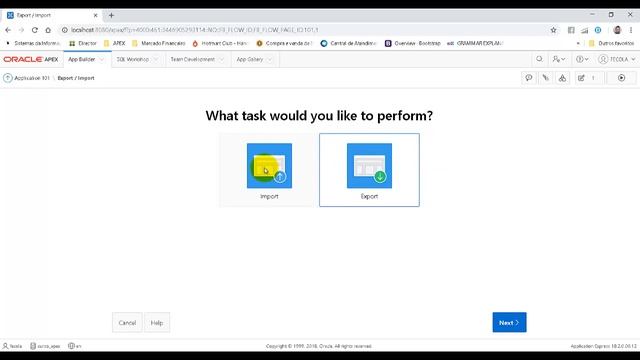Open the developer comments icon
The image size is (640, 360).
pyautogui.click(x=529, y=78)
